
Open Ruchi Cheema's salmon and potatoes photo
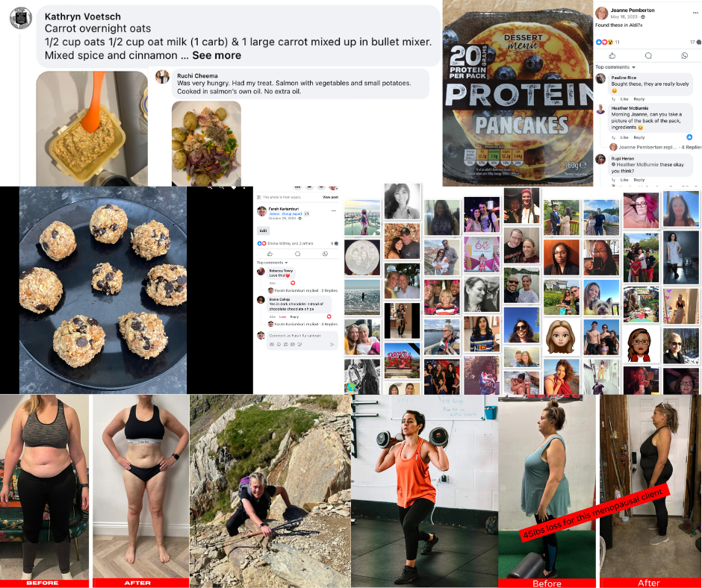pyautogui.click(x=206, y=143)
